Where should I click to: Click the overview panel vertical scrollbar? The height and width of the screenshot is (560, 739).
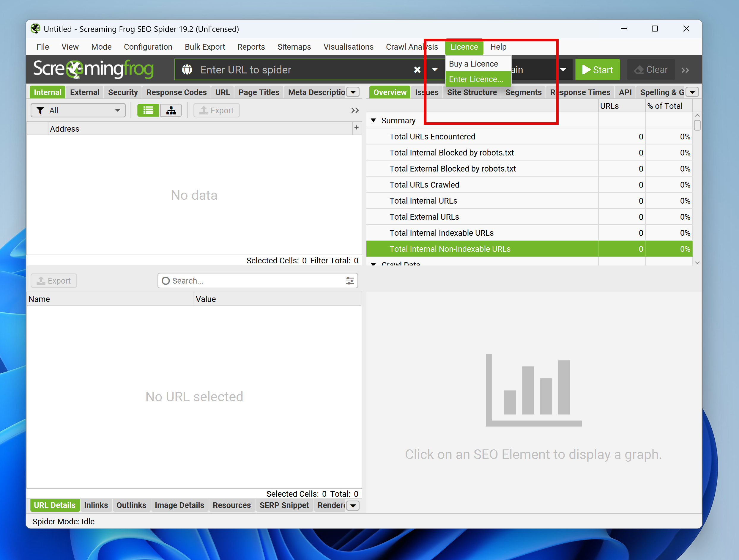[x=697, y=126]
